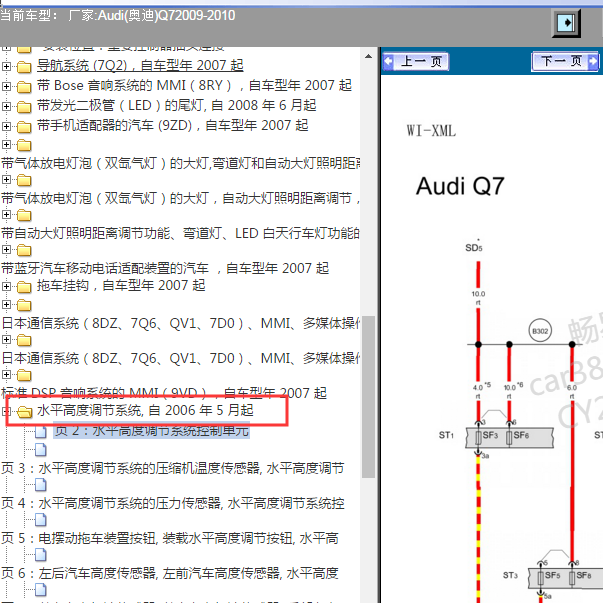Image resolution: width=603 pixels, height=603 pixels.
Task: Click tree scrollbar up arrow
Action: click(x=368, y=56)
